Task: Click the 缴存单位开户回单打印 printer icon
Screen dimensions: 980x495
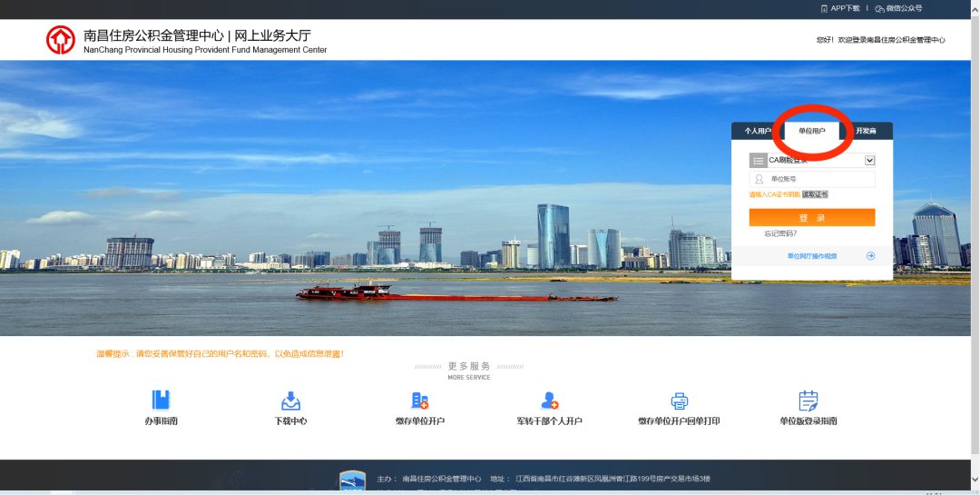Action: (680, 401)
